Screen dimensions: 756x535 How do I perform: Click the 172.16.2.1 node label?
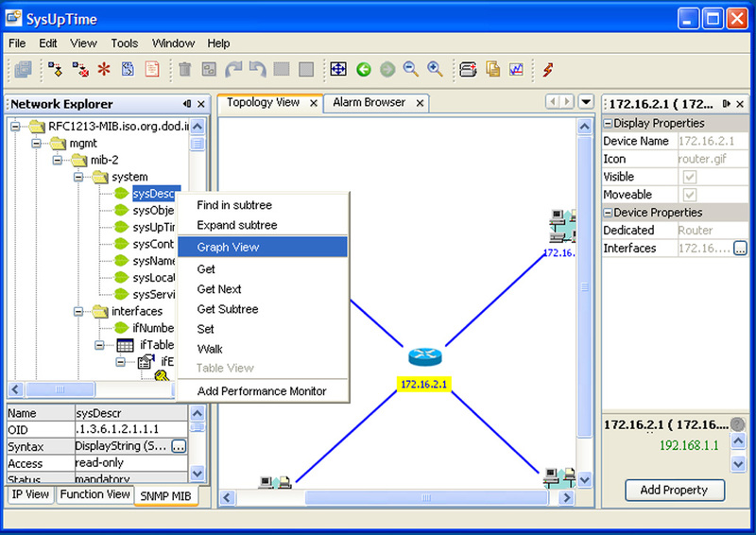pos(423,385)
